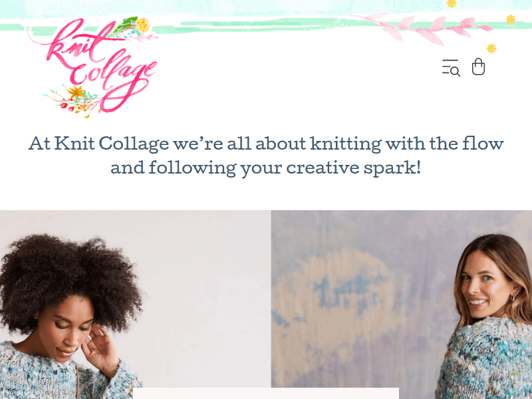Click the tagline about knitting with the flow
The image size is (532, 399).
266,143
